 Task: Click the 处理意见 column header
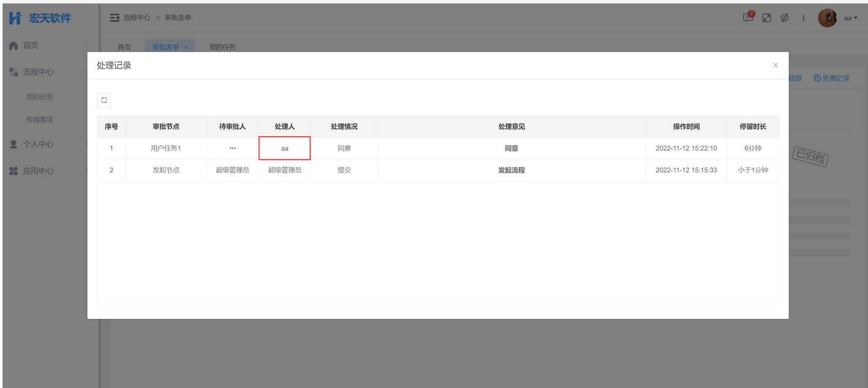pos(511,127)
